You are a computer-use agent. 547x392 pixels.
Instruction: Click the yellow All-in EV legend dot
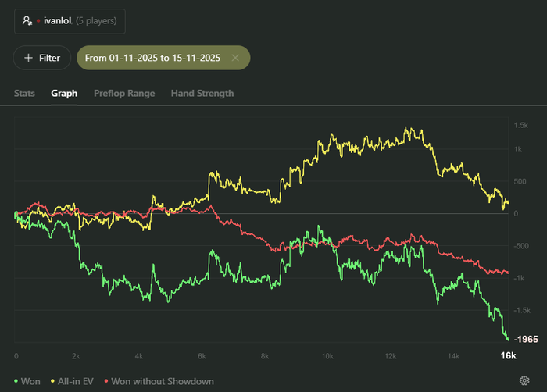coord(53,381)
